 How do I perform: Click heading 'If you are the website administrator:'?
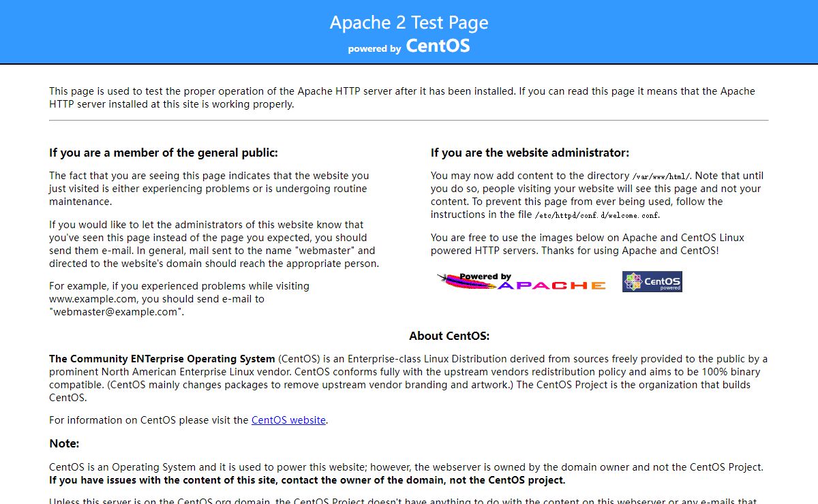click(x=530, y=153)
